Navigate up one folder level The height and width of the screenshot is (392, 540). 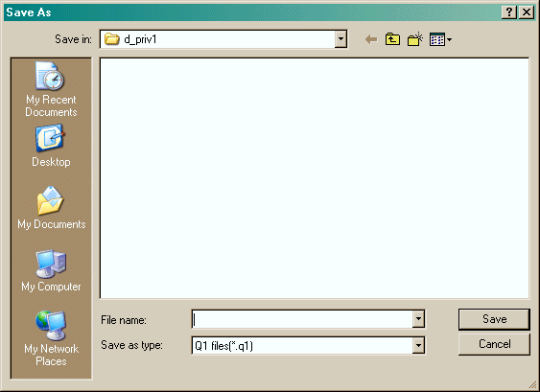(392, 39)
